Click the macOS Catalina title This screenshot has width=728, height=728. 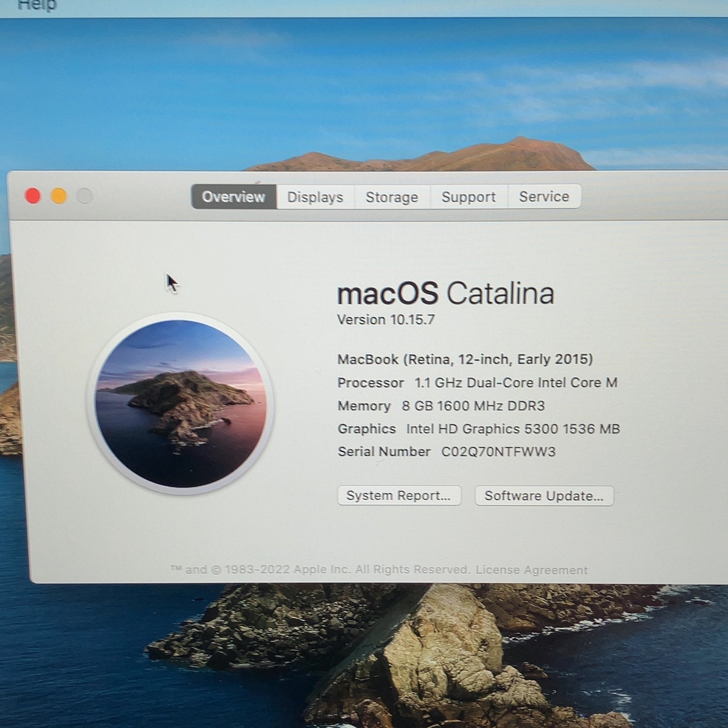[x=446, y=293]
